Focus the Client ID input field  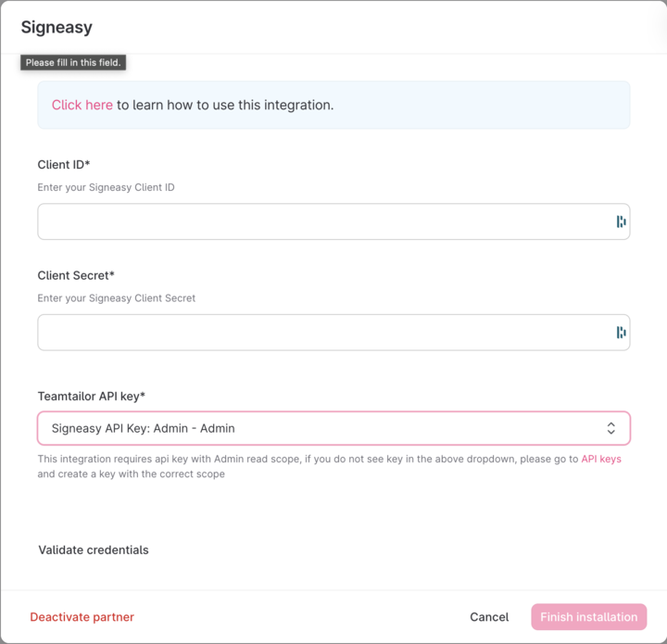pos(333,221)
